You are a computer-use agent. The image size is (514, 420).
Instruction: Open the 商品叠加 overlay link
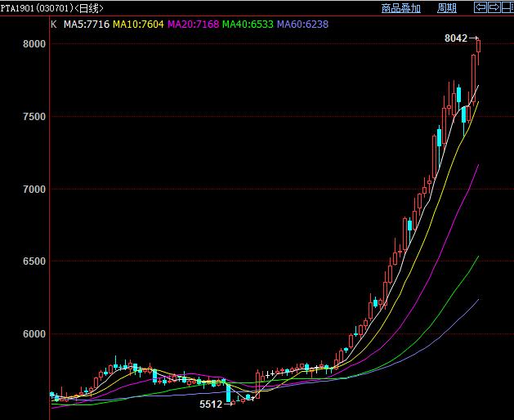pyautogui.click(x=400, y=8)
